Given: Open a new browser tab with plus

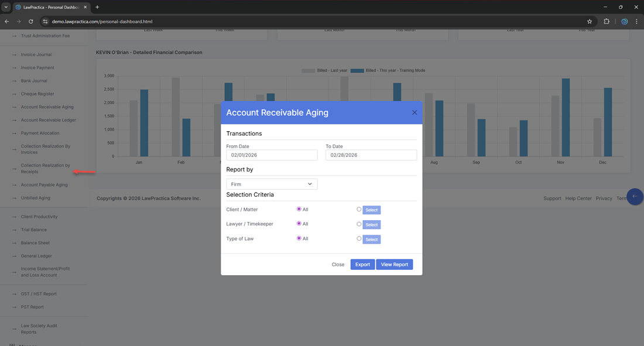Looking at the screenshot, I should (x=97, y=7).
